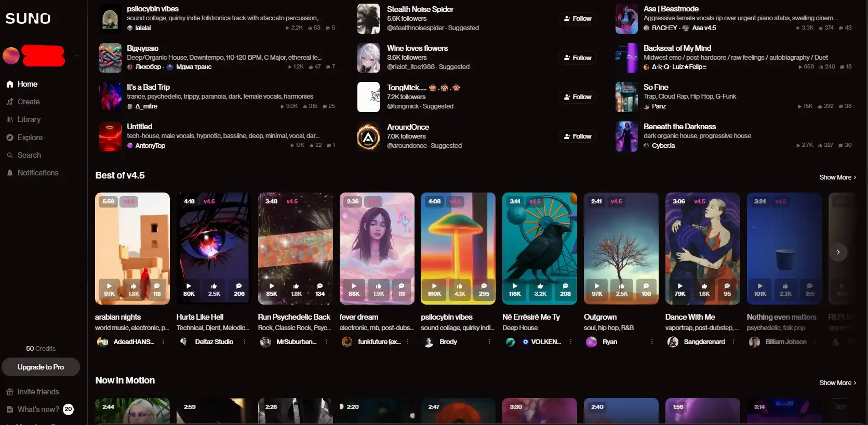This screenshot has width=868, height=425.
Task: Open AdeadHANS artist avatar under arabian nights
Action: (x=103, y=342)
